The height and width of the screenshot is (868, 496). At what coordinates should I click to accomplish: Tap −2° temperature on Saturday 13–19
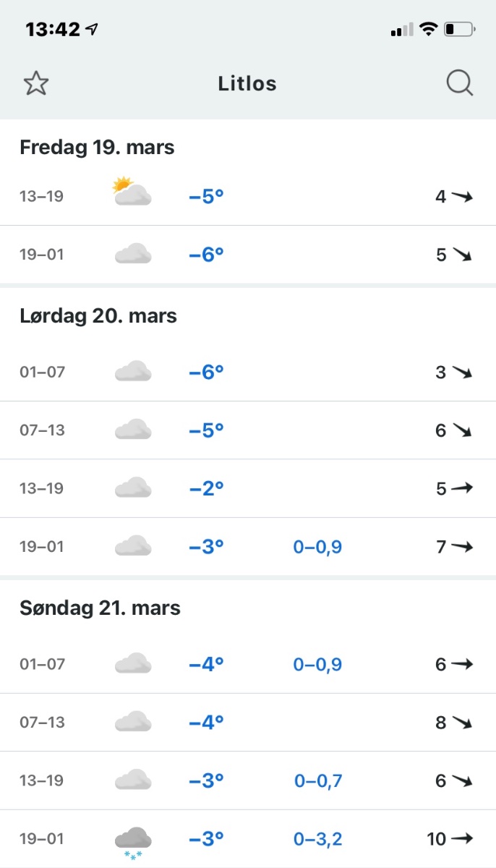click(206, 488)
